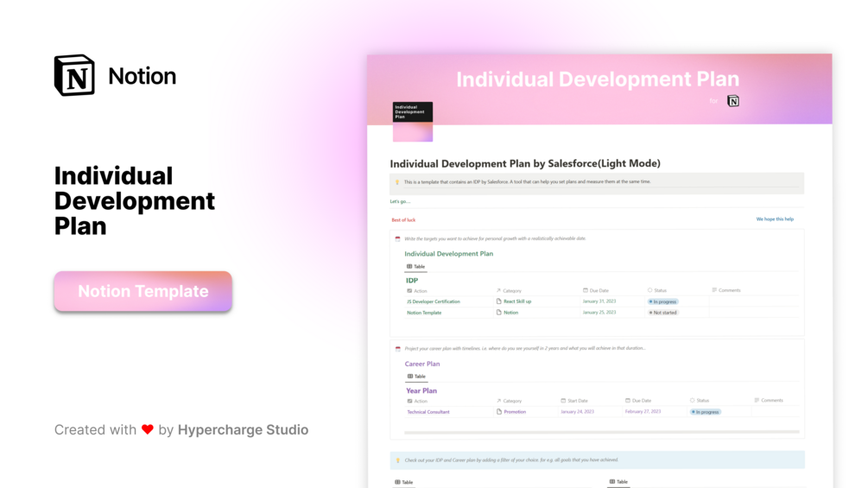Open the Notion Template row in IDP table
Viewport: 868px width, 488px height.
point(424,313)
